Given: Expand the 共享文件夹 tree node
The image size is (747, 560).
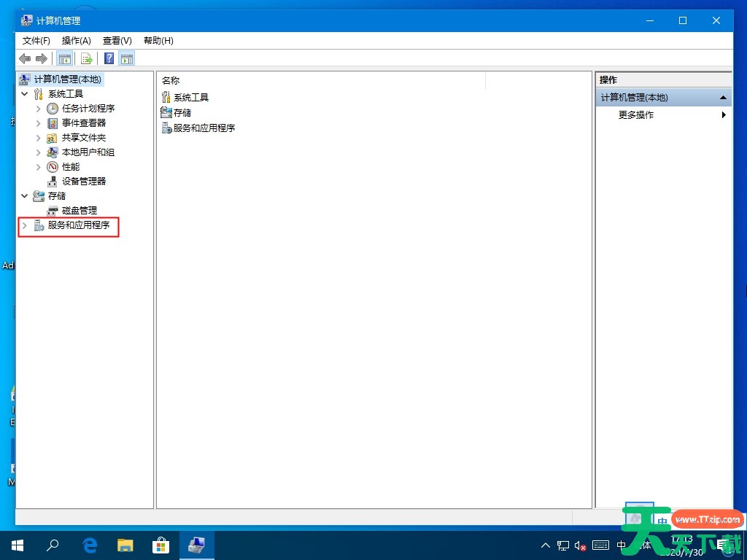Looking at the screenshot, I should tap(39, 138).
